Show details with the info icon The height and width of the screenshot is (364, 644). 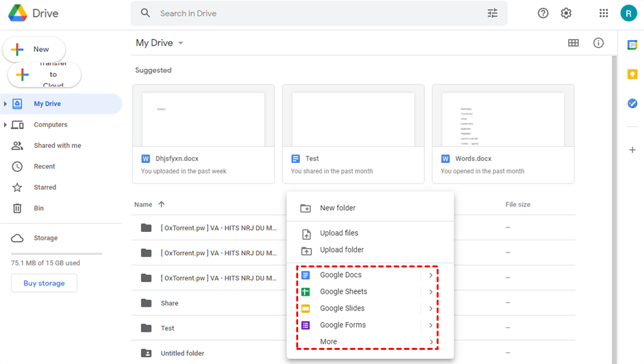pos(598,43)
